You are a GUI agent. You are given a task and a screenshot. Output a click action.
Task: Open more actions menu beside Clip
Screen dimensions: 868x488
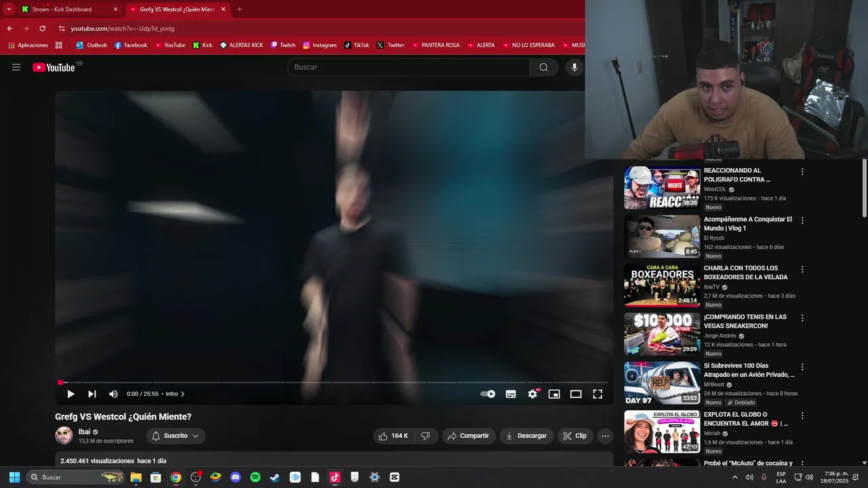606,436
